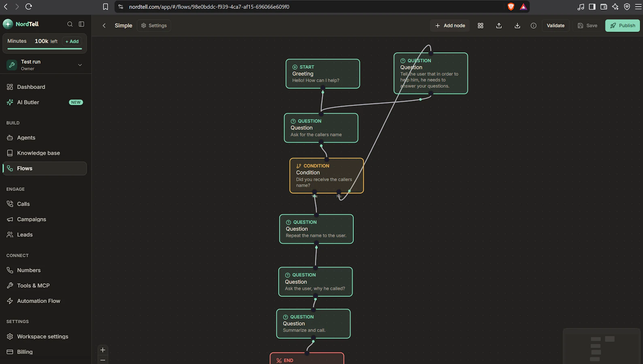Click the upload arrow icon in toolbar

coord(499,25)
